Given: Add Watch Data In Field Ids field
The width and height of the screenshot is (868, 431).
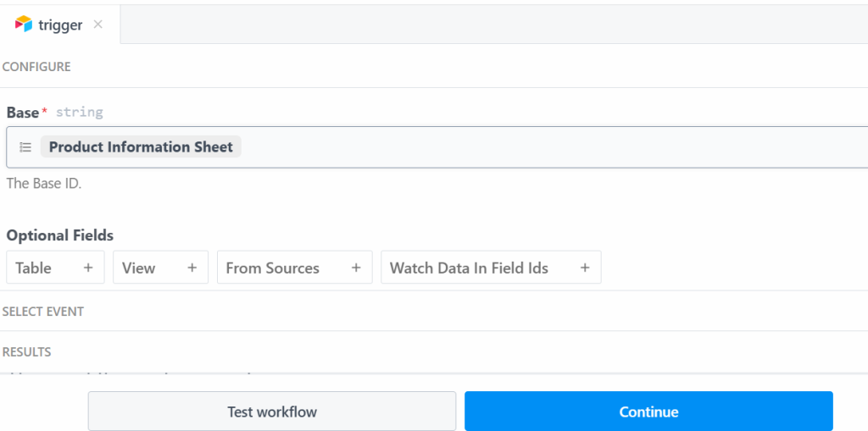Looking at the screenshot, I should (469, 268).
